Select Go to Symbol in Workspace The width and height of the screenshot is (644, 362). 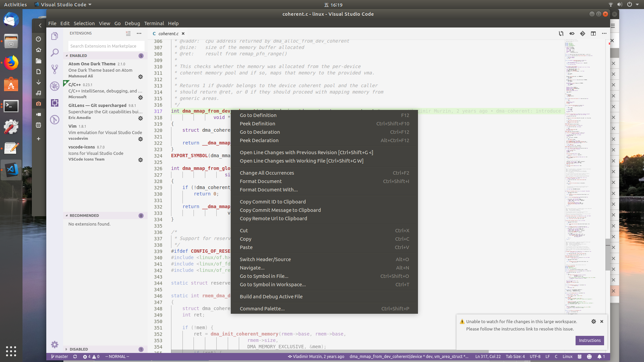click(x=324, y=285)
